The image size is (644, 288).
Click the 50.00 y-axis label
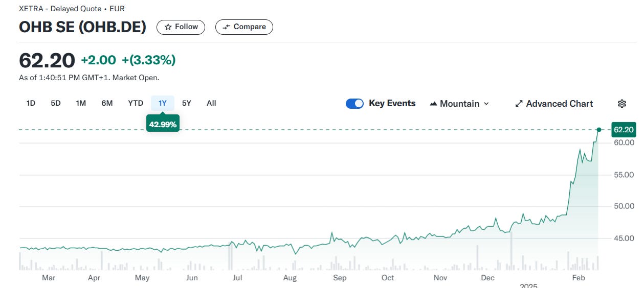click(x=623, y=206)
